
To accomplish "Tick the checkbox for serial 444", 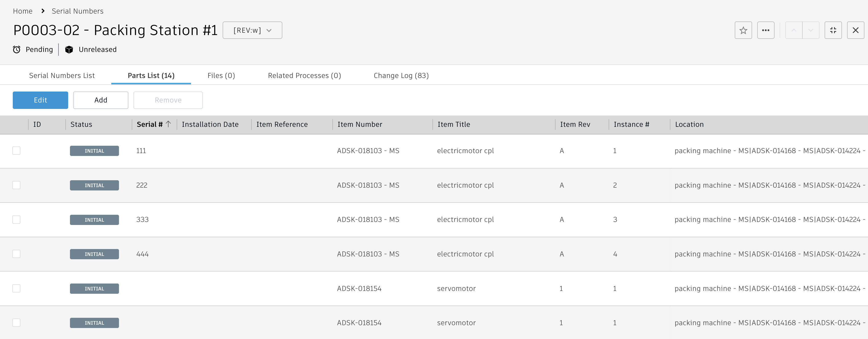I will click(x=17, y=254).
